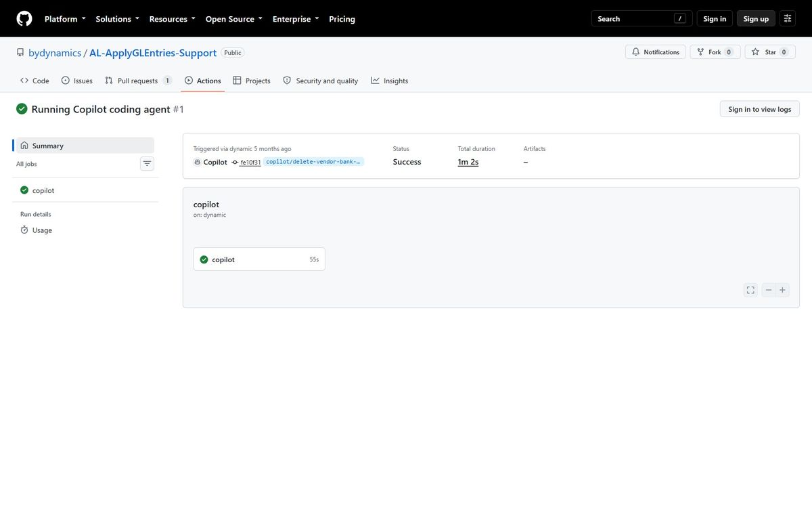Open the copilot/delete-vendor-bank branch label
The image size is (812, 508).
(x=314, y=162)
